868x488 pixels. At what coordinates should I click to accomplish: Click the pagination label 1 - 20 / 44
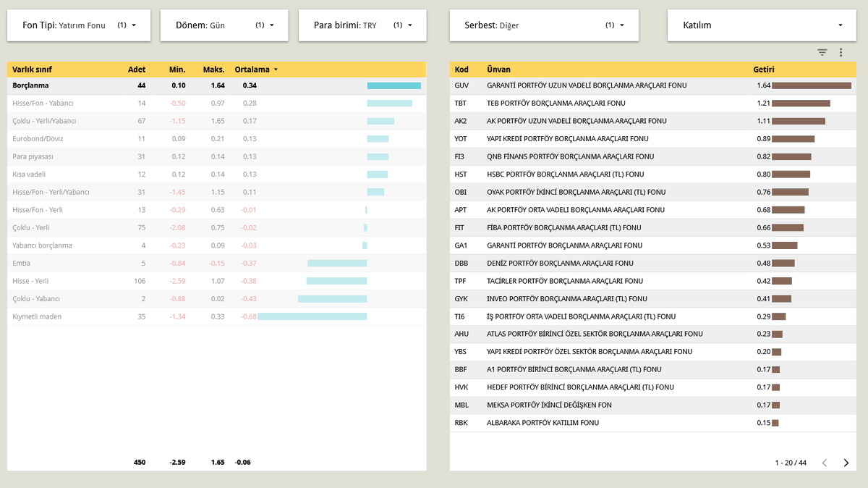[791, 463]
